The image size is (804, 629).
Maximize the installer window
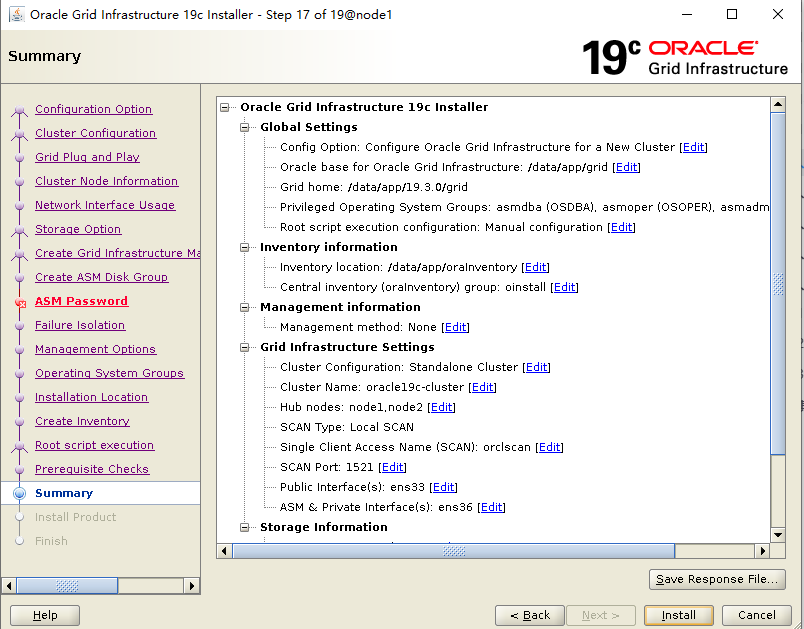[x=732, y=14]
